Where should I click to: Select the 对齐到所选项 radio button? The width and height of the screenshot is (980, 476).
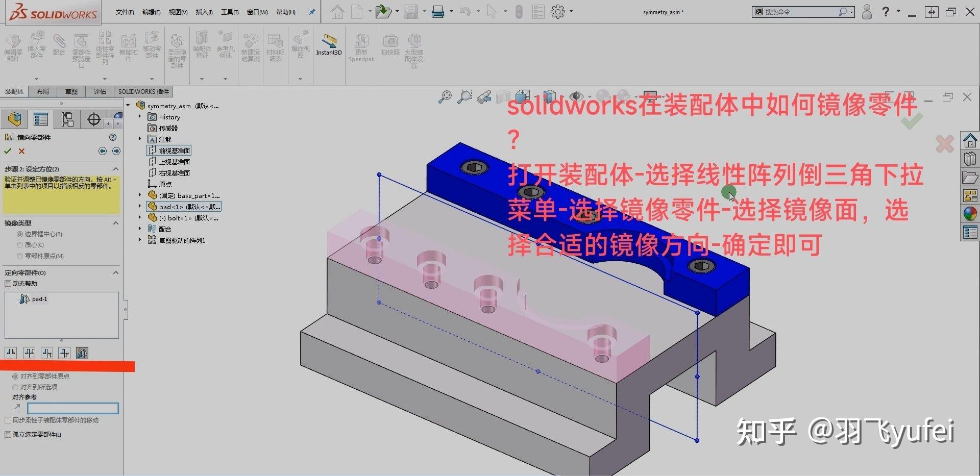[15, 387]
